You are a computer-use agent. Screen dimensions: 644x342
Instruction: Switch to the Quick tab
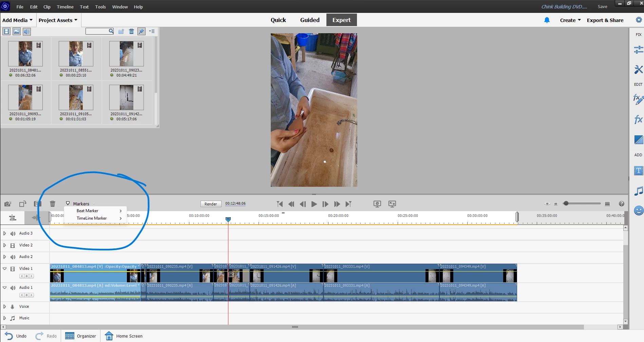pyautogui.click(x=278, y=20)
